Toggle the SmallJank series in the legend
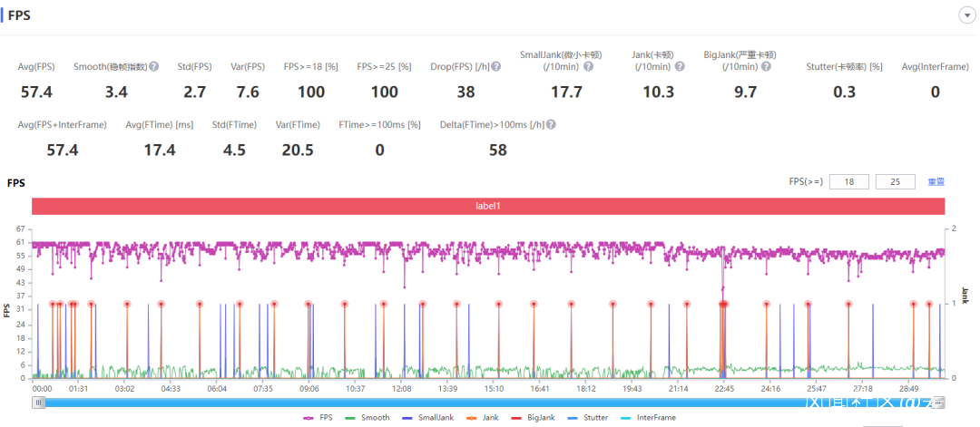This screenshot has width=980, height=427. 427,417
